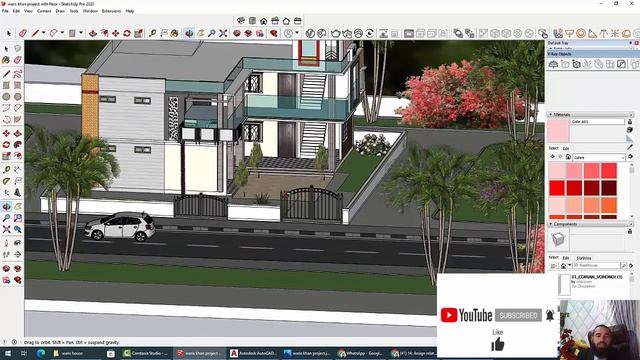The width and height of the screenshot is (640, 360).
Task: Click the Color A01 material name field
Action: click(598, 122)
